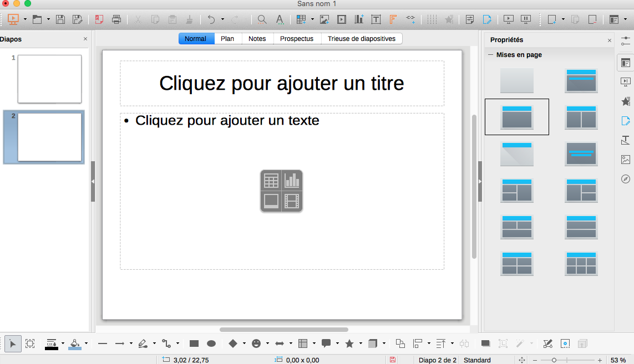Image resolution: width=634 pixels, height=364 pixels.
Task: Undo the last action
Action: 211,19
